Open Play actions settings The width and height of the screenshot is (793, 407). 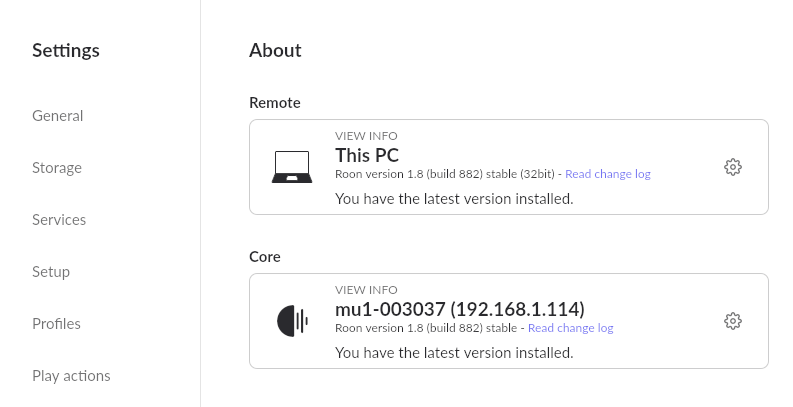[71, 376]
